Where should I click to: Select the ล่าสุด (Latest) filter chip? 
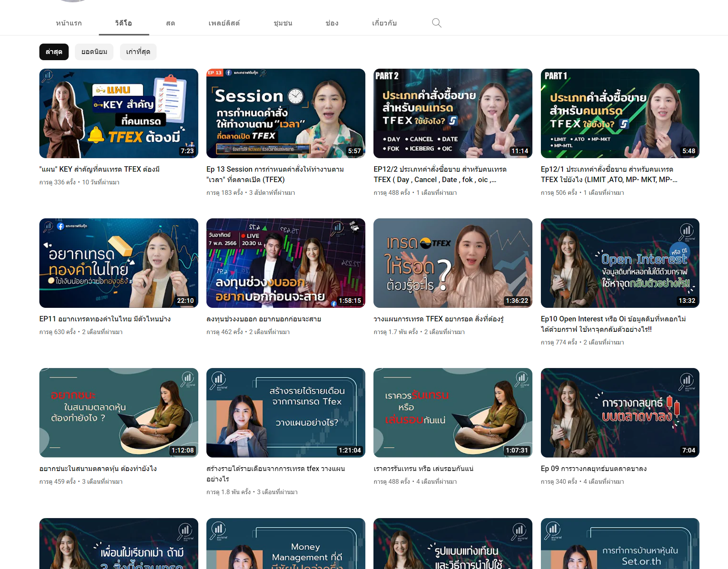click(x=54, y=52)
